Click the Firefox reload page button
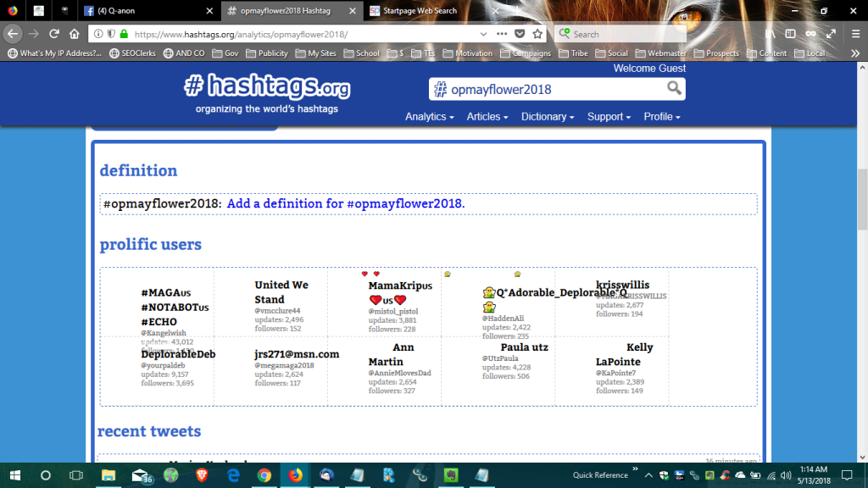The width and height of the screenshot is (868, 488). (x=54, y=34)
